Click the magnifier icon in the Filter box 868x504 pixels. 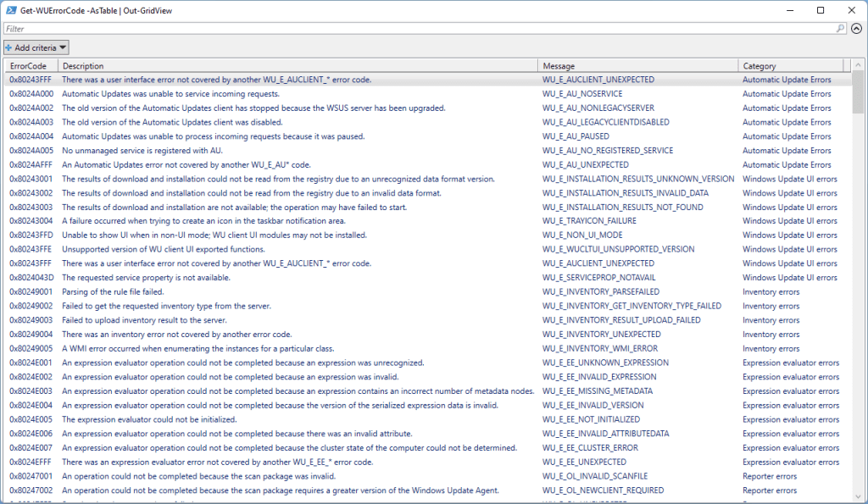tap(840, 29)
